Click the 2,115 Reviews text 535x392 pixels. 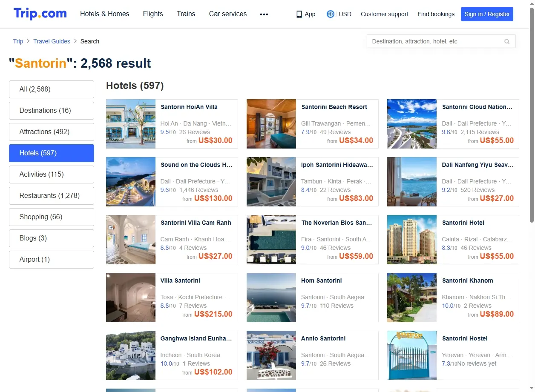[x=480, y=132]
